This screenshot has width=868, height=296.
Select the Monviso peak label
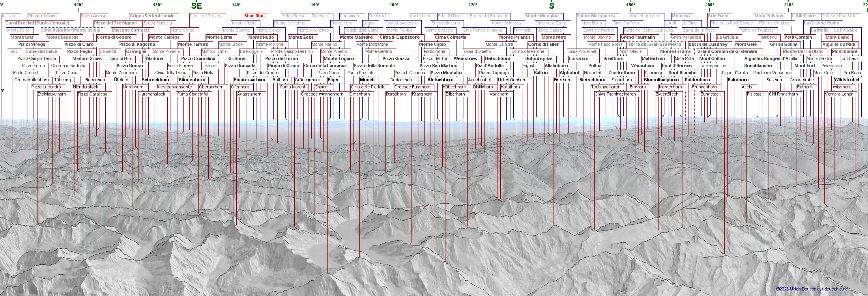(681, 16)
